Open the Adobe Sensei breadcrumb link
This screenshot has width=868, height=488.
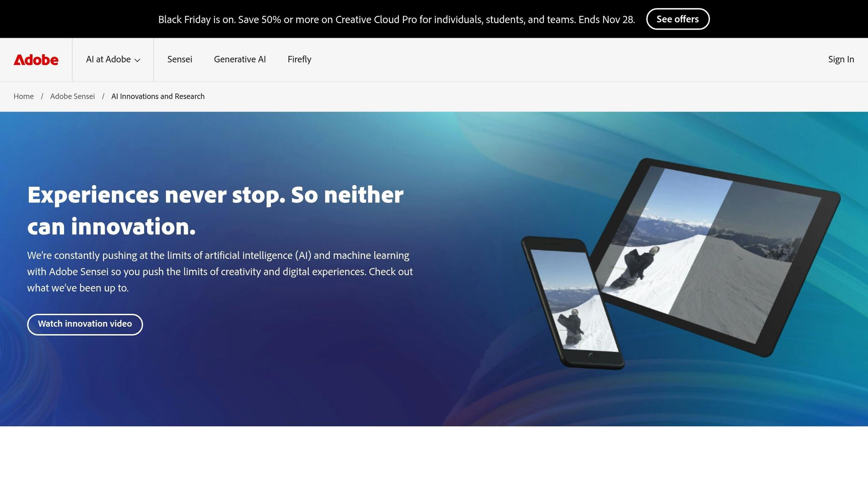click(x=72, y=96)
